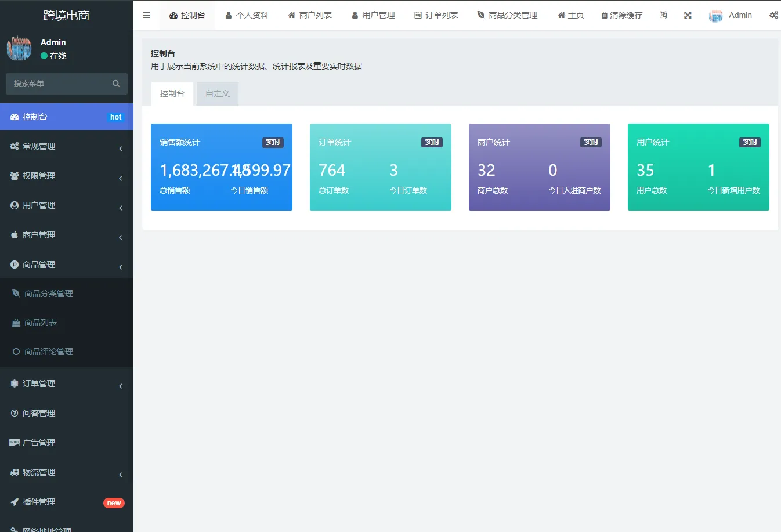Open 个人资料 from the top bar
The height and width of the screenshot is (532, 781).
[247, 15]
